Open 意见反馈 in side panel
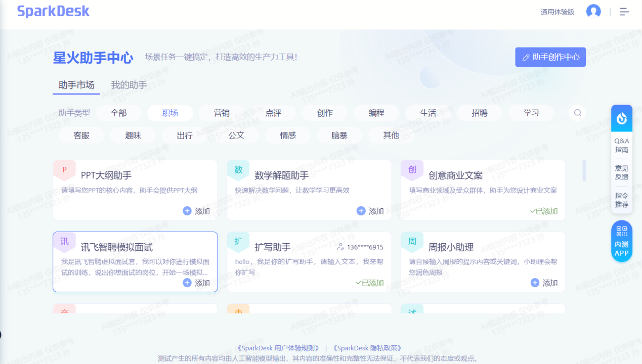This screenshot has width=642, height=364. click(622, 172)
